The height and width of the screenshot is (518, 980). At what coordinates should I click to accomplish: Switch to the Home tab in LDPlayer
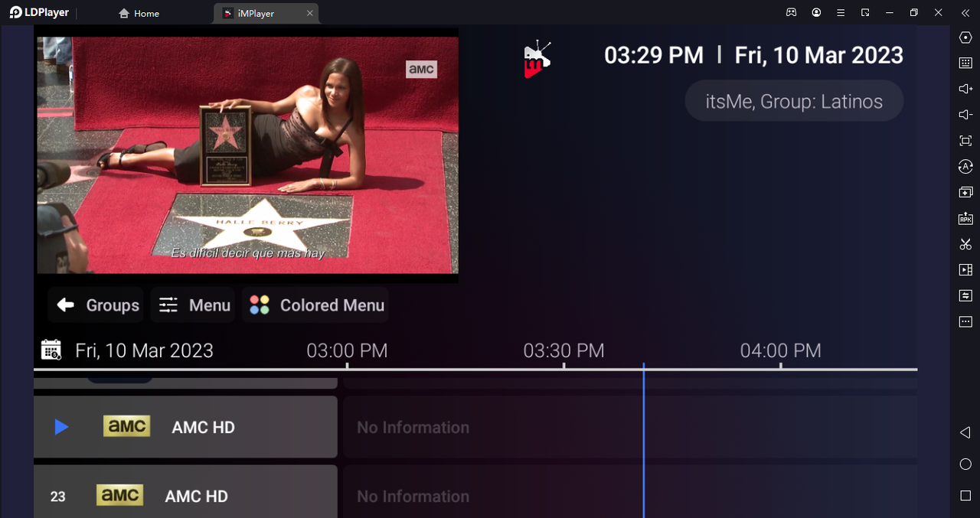tap(139, 13)
